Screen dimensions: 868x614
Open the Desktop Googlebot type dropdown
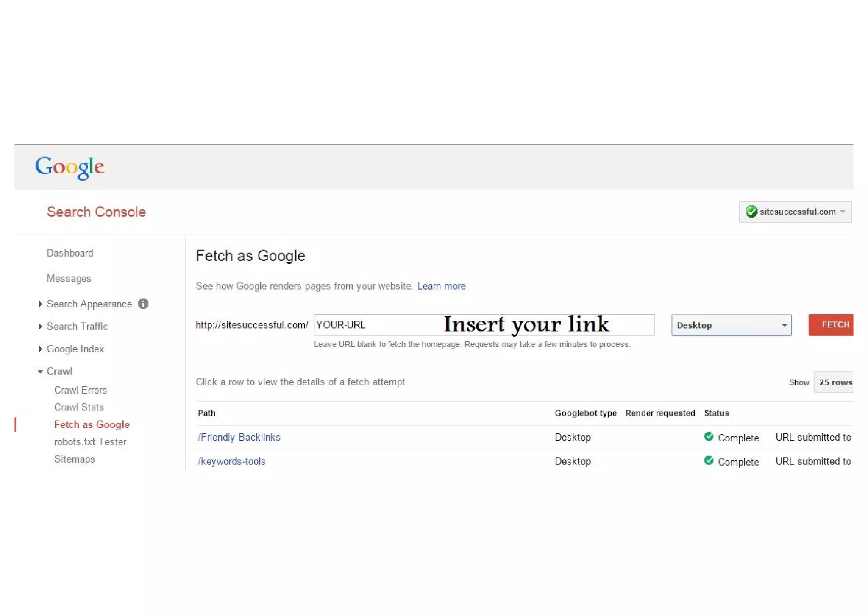(x=731, y=325)
